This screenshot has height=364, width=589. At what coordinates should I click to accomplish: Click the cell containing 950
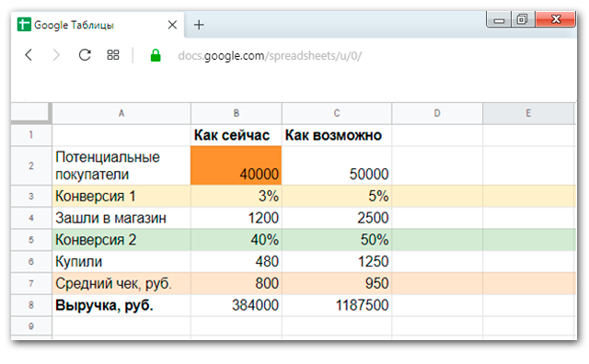coord(337,283)
